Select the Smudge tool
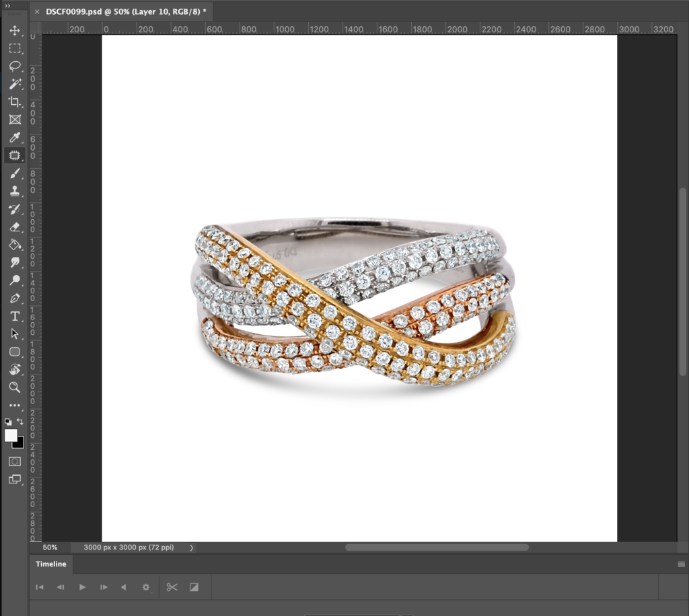This screenshot has height=616, width=689. (15, 262)
